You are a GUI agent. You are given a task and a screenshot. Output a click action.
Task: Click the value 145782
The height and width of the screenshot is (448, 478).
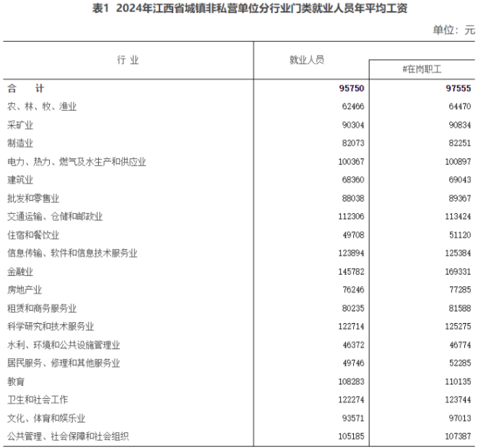pos(351,272)
